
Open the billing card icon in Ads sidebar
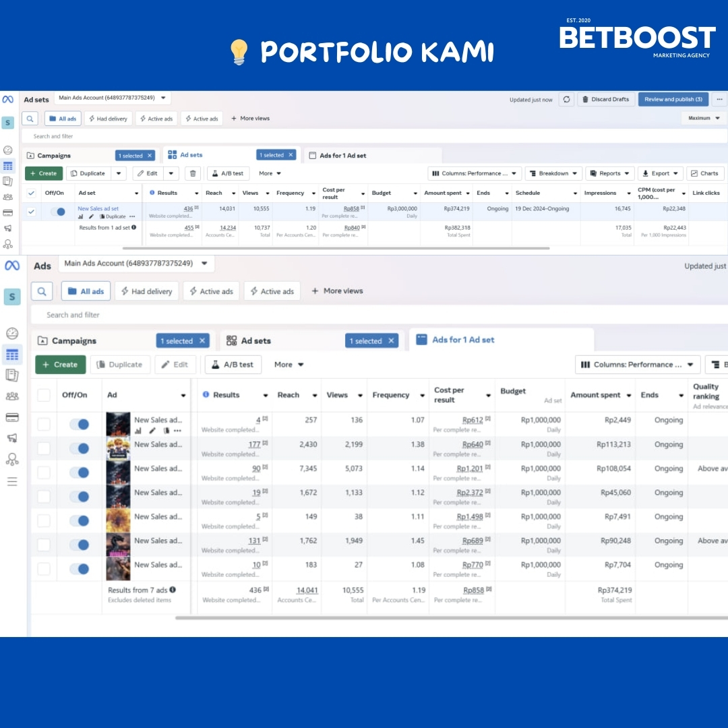coord(12,417)
